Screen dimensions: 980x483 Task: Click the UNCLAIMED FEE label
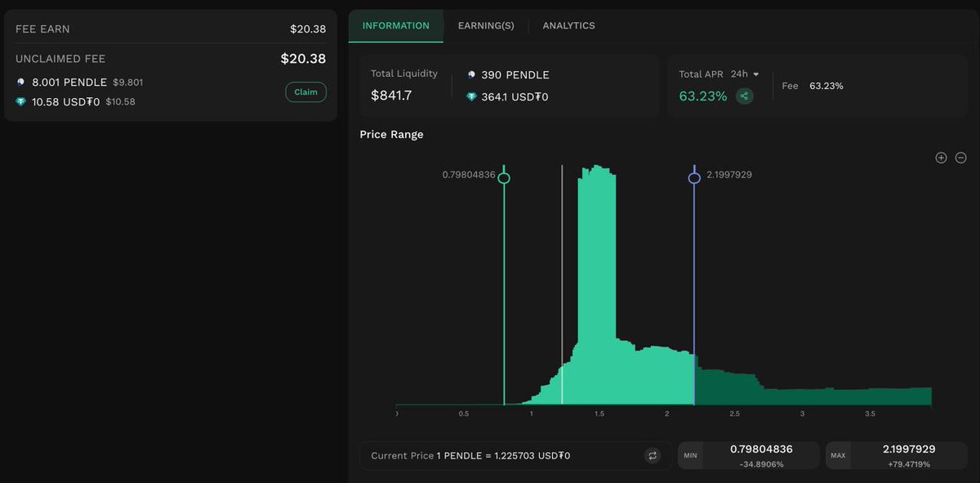[60, 59]
